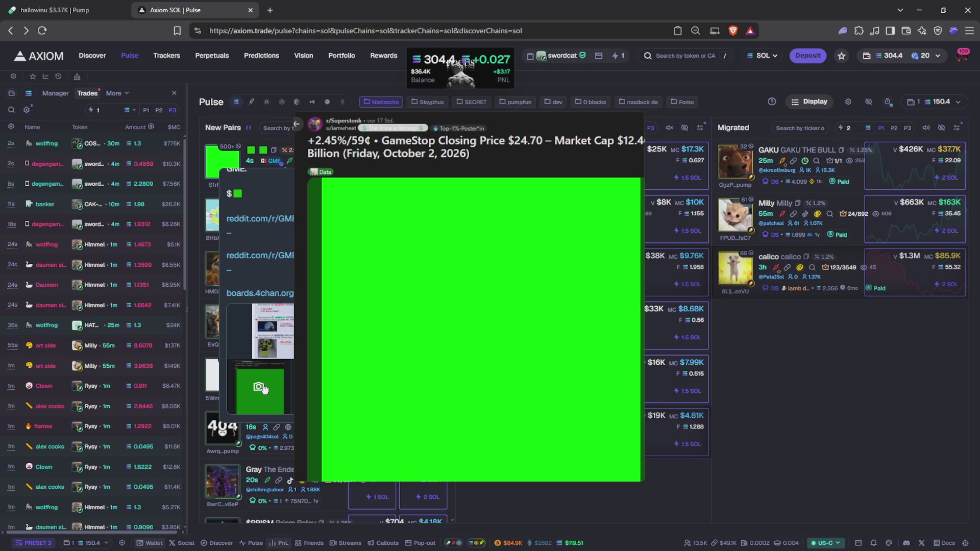Go to Perpetuals in top navigation
Screen dimensions: 980x551
pos(212,56)
